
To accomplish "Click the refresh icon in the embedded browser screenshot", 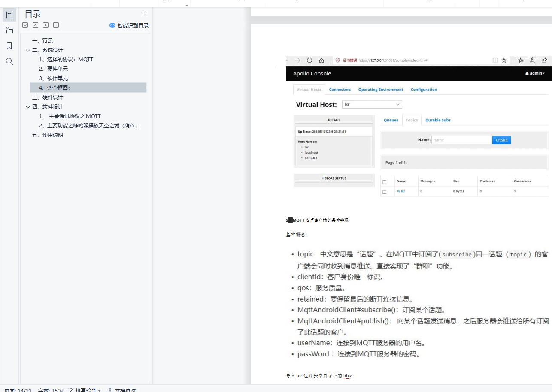I will point(309,60).
